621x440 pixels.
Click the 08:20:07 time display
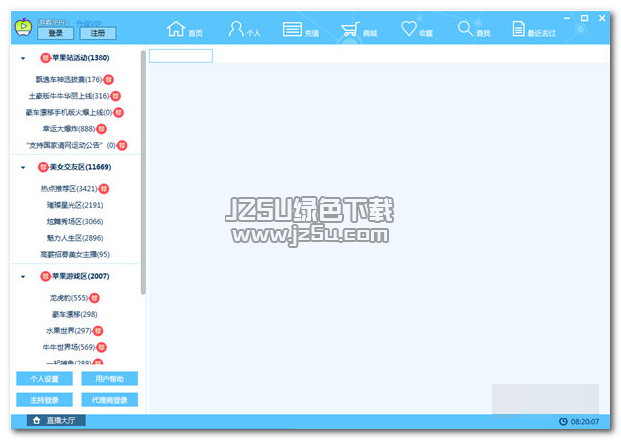585,422
